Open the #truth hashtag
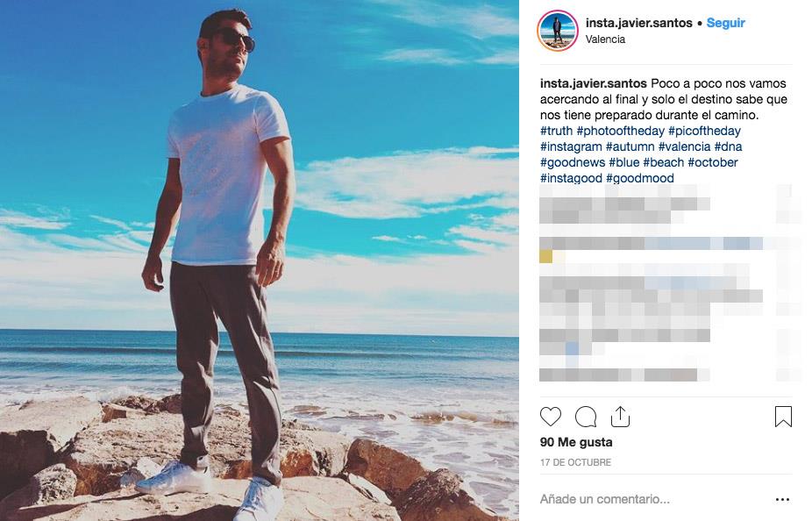The width and height of the screenshot is (812, 521). pos(556,131)
